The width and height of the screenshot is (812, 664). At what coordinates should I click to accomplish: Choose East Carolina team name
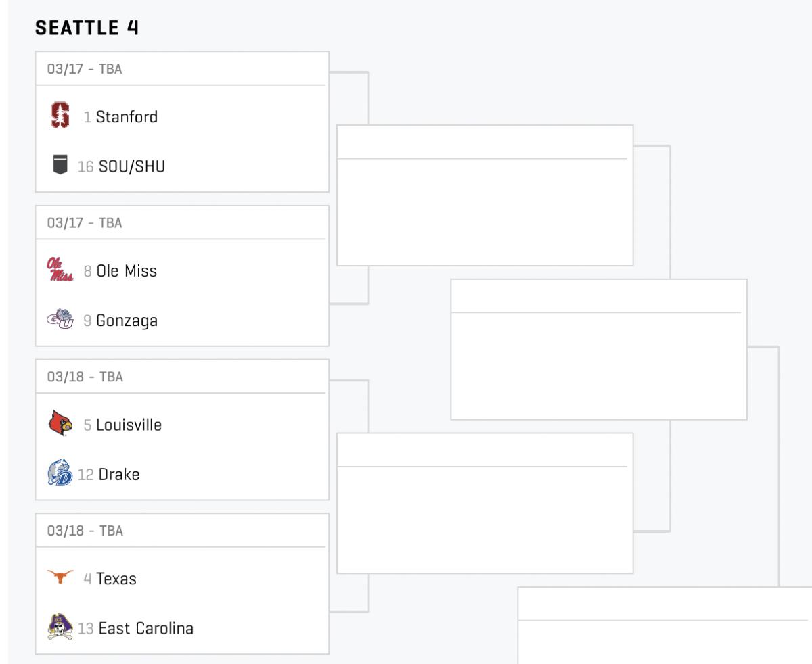[x=145, y=629]
